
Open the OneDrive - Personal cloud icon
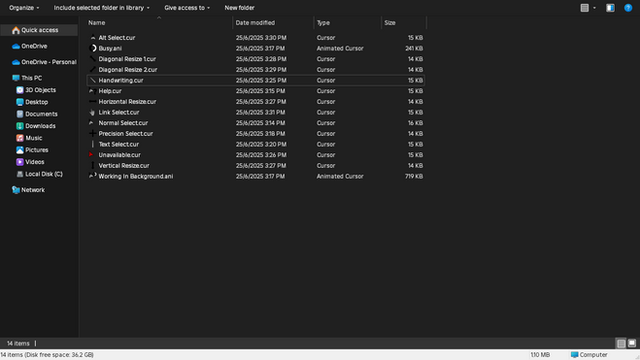click(16, 62)
